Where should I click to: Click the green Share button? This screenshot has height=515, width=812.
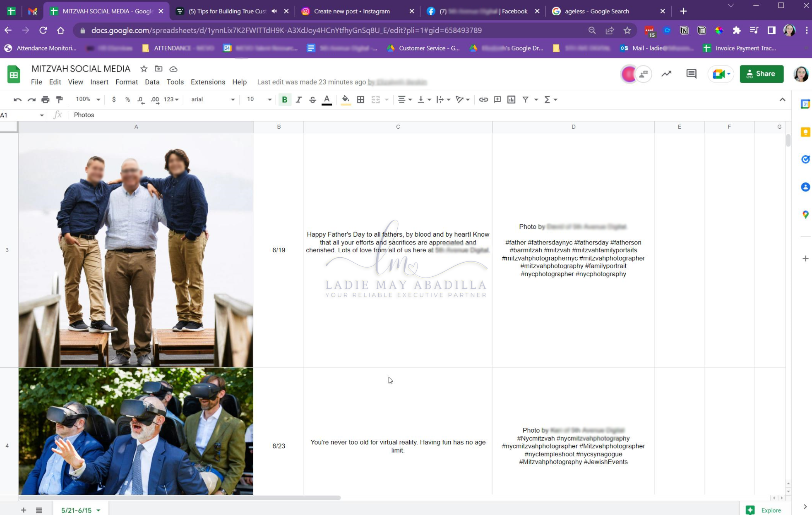click(762, 74)
